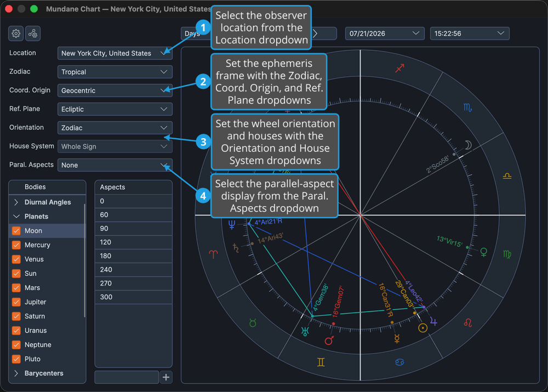Viewport: 548px width, 392px height.
Task: Open the House System dropdown
Action: [x=115, y=146]
